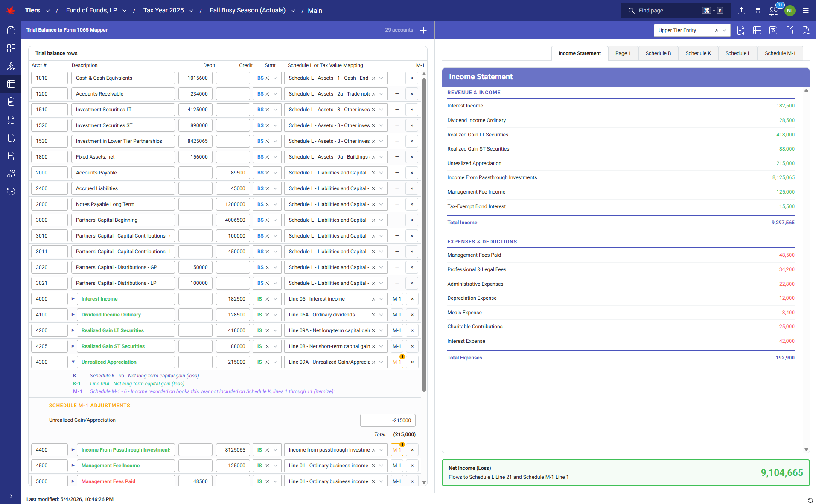Clear the mapping for Accounts Payable row
The height and width of the screenshot is (504, 816).
[373, 173]
